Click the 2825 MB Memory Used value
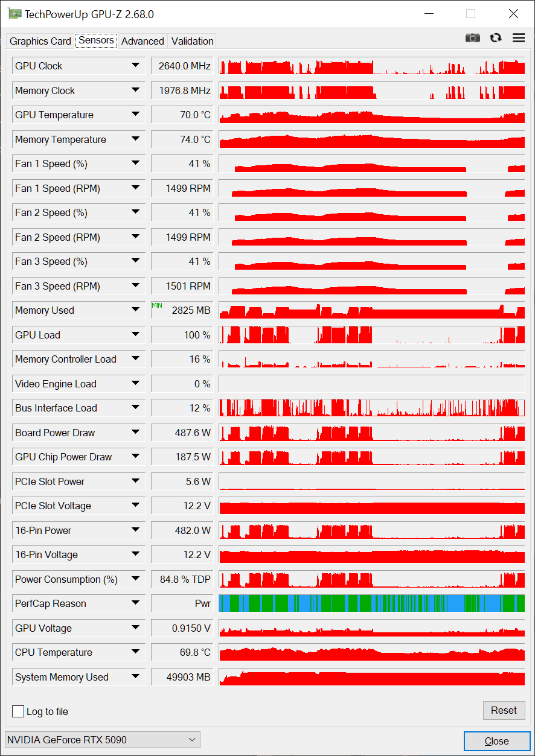The width and height of the screenshot is (535, 756). 182,310
